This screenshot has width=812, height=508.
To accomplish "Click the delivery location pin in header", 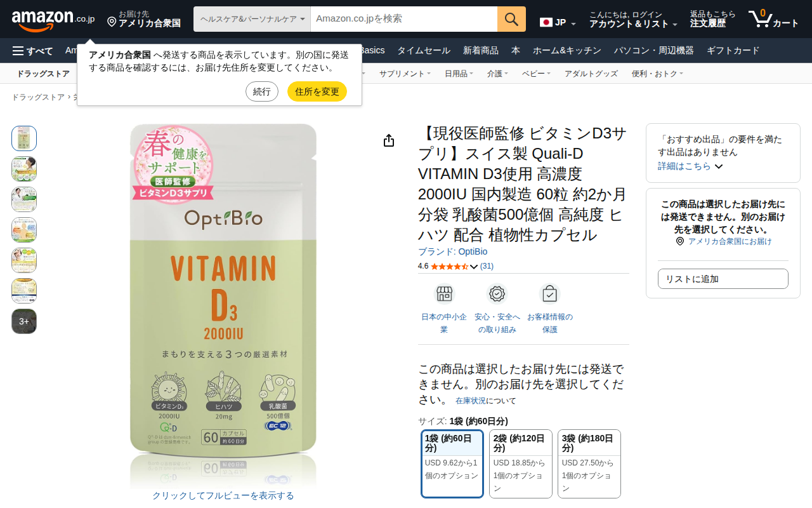I will [112, 22].
